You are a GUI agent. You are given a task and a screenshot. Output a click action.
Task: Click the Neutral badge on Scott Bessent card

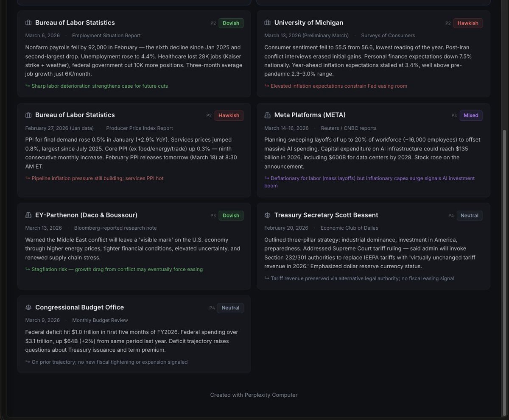click(470, 215)
